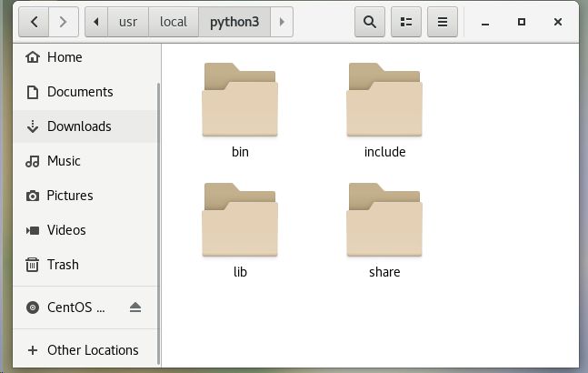The height and width of the screenshot is (373, 588).
Task: Open Music in the sidebar
Action: pos(85,161)
